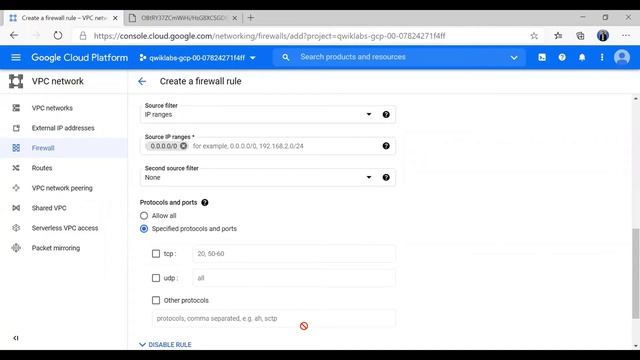
Task: Focus the Search products and resources box
Action: 400,57
